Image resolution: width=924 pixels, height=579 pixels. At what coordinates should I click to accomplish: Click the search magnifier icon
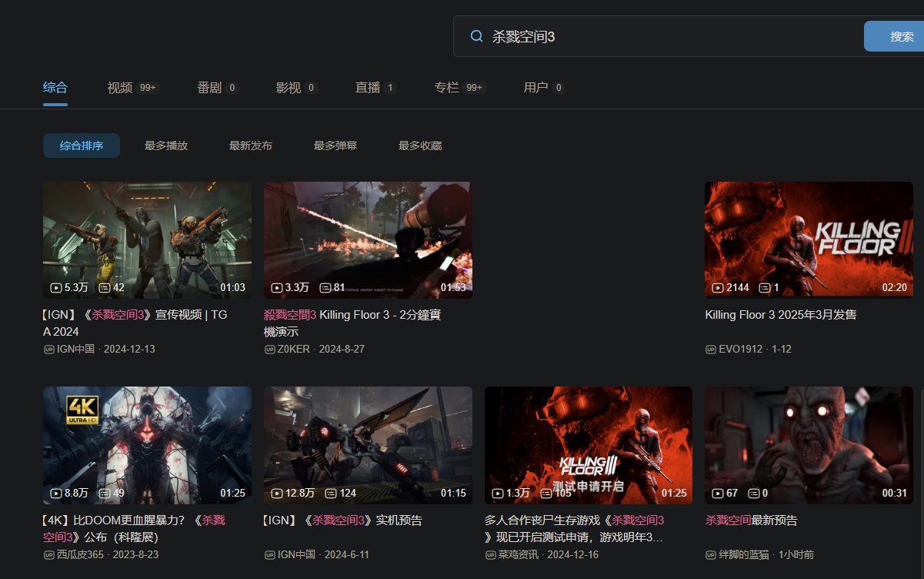click(x=476, y=36)
